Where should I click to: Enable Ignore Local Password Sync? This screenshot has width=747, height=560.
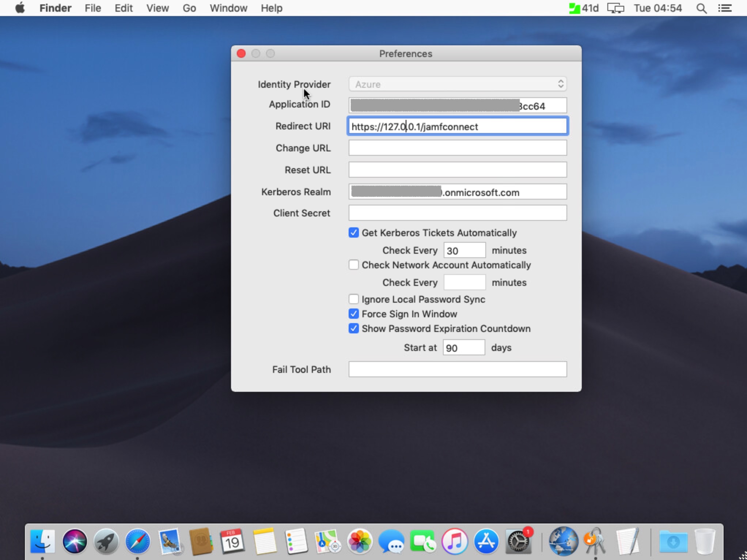click(353, 299)
